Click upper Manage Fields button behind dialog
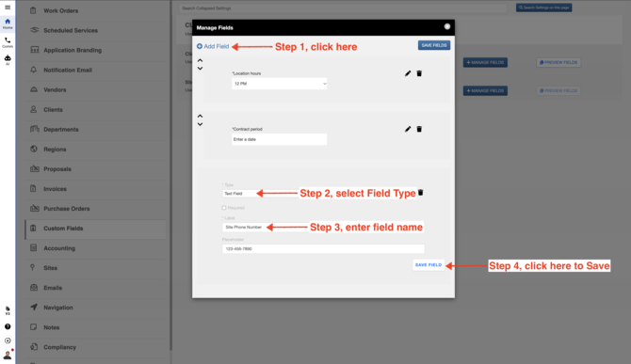The width and height of the screenshot is (631, 364). [485, 62]
